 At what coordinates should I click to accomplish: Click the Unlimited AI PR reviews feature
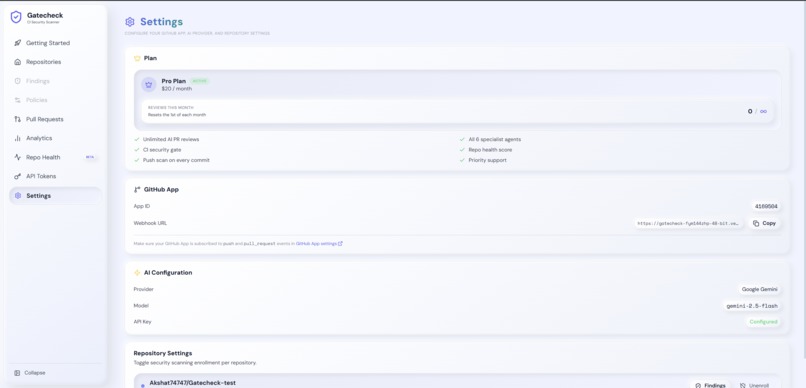click(171, 139)
